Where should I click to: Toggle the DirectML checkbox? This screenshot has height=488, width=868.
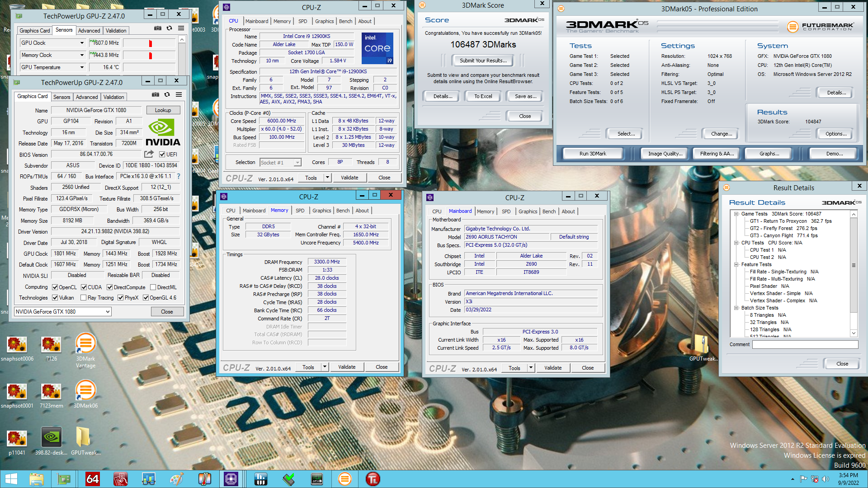coord(153,287)
